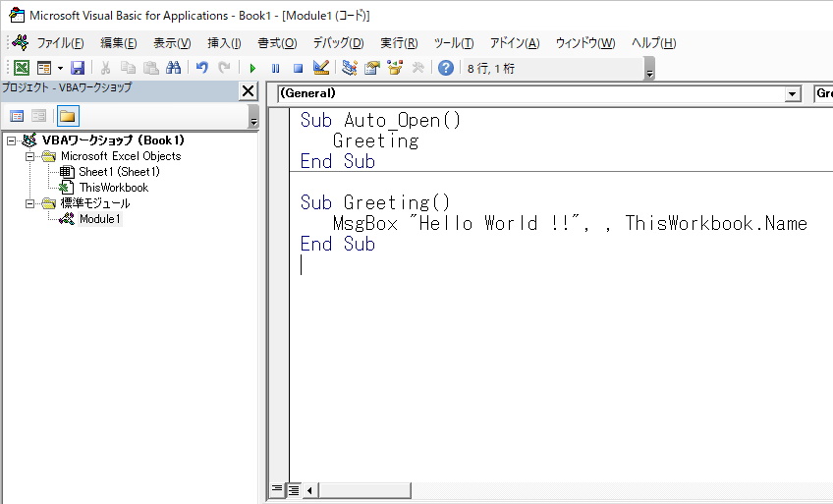Select VBAワークショップ (Book1) in the tree
Screen dimensions: 833x504
113,140
